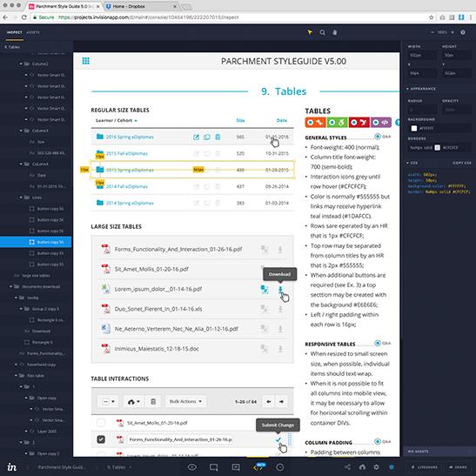
Task: Choose the hand pan tool
Action: point(334,32)
